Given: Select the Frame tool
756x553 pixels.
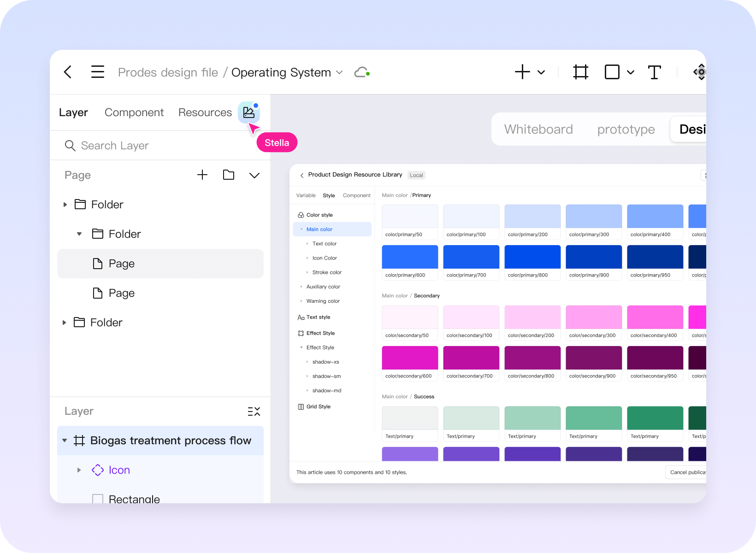Looking at the screenshot, I should click(580, 72).
